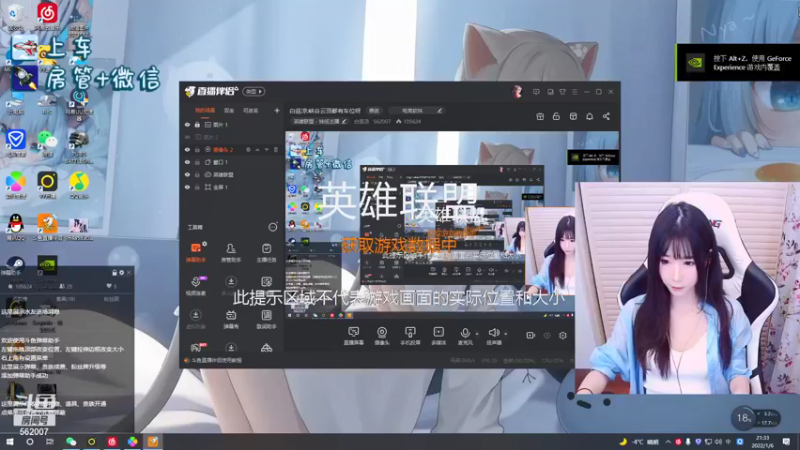Click the more tools circle in 工具箱
The image size is (800, 450).
pyautogui.click(x=273, y=227)
